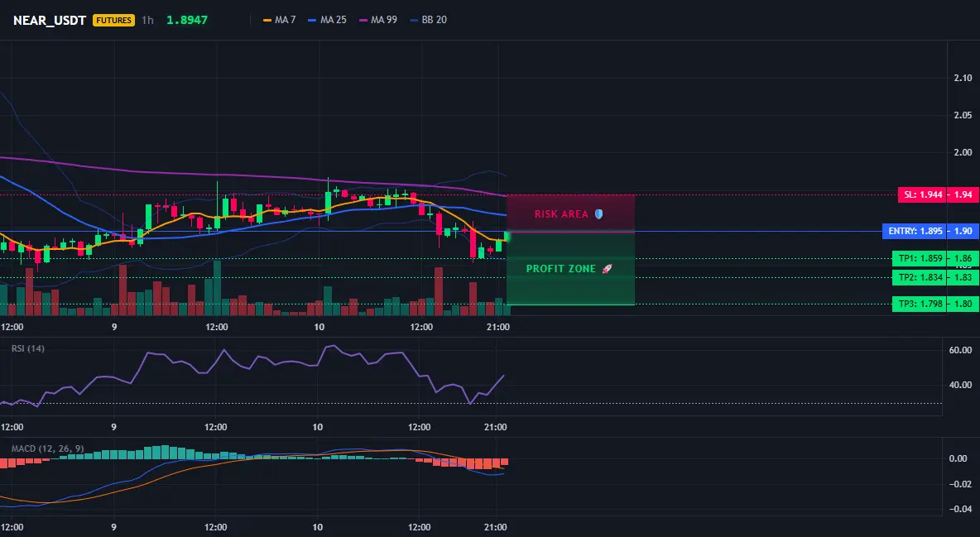This screenshot has height=537, width=980.
Task: Click the 9 date label on price chart time axis
Action: 113,327
